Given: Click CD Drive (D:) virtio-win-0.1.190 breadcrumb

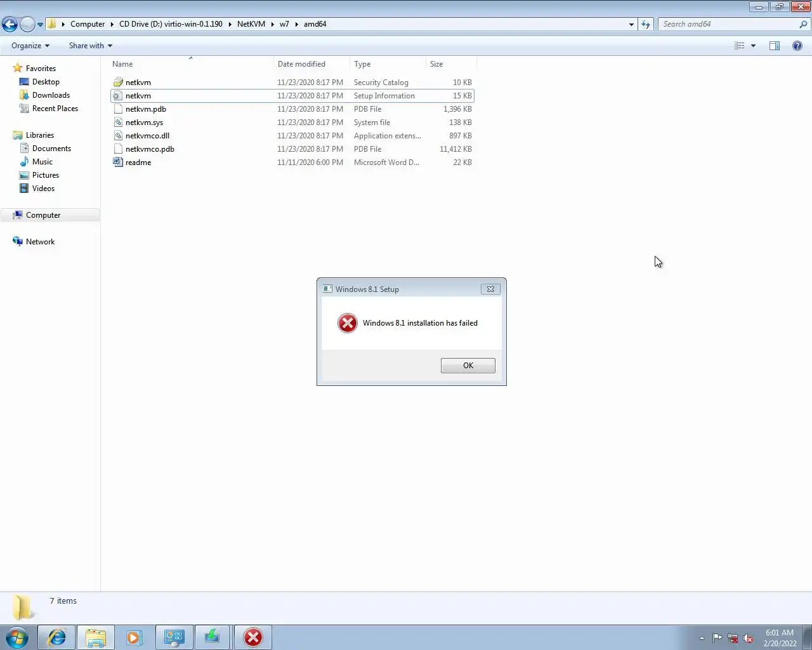Looking at the screenshot, I should (x=171, y=24).
